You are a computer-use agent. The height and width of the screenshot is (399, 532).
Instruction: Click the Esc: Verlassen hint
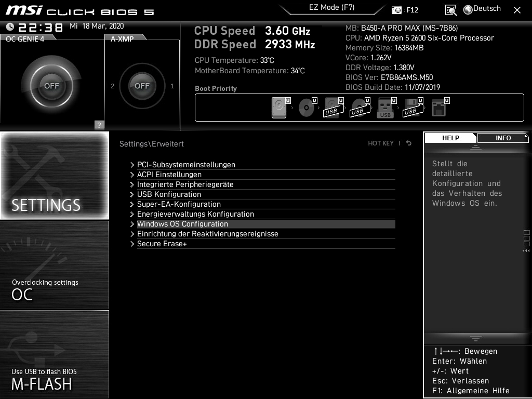pos(461,381)
